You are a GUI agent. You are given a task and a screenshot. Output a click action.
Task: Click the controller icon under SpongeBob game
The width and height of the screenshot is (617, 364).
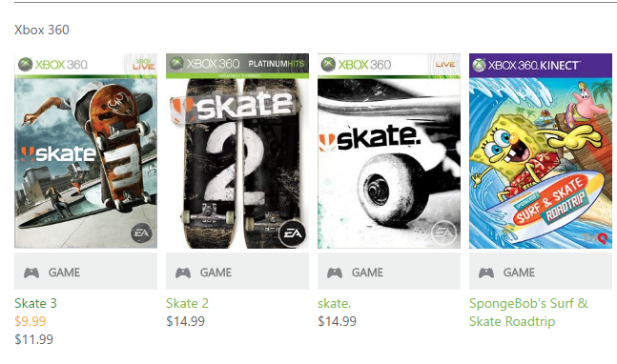coord(486,273)
